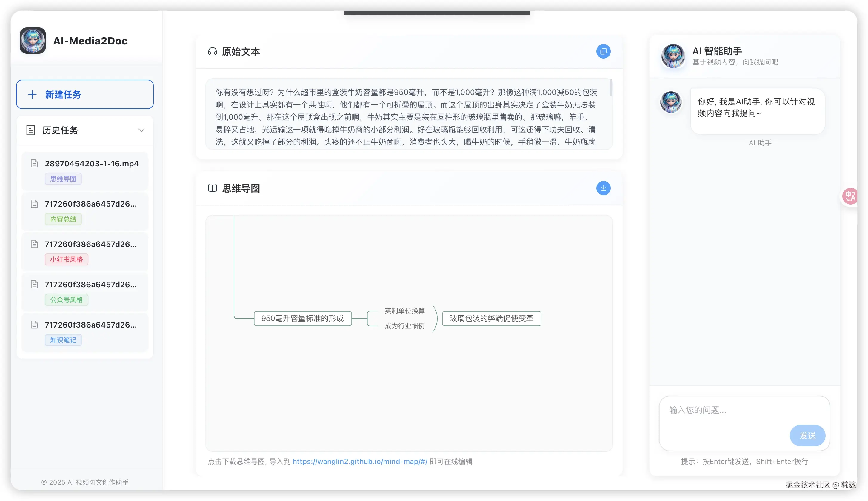This screenshot has width=868, height=501.
Task: Click the AI 智能助手 header avatar
Action: [x=673, y=56]
